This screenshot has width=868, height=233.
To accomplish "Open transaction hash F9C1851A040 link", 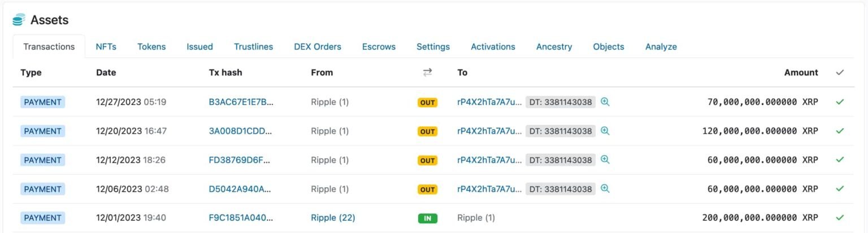I will (x=241, y=217).
